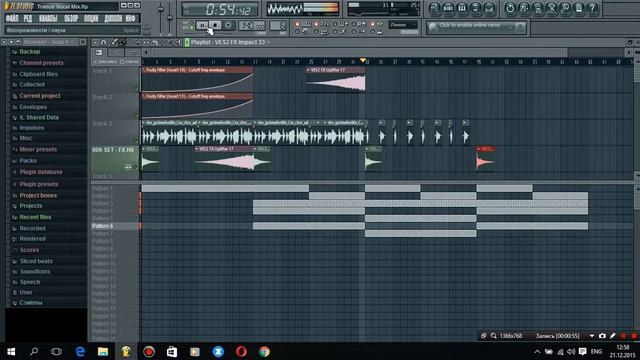Expand the Mixer presets folder
This screenshot has width=640, height=360.
coord(38,150)
